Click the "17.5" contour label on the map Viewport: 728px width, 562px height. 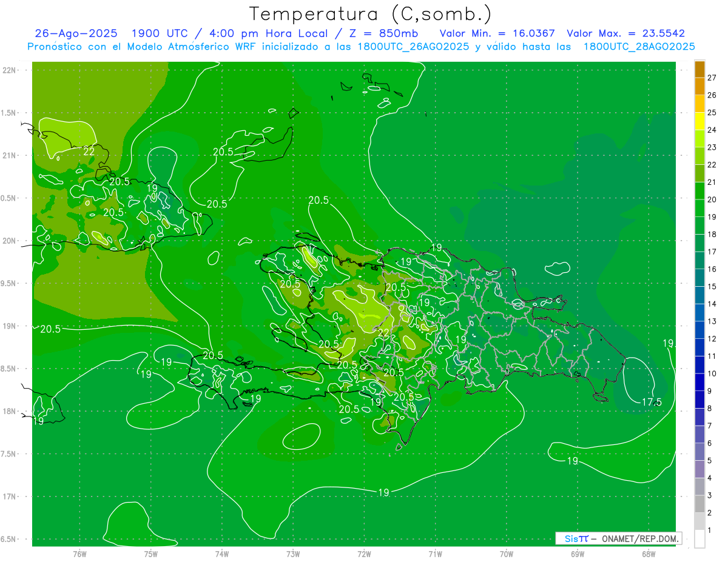pyautogui.click(x=652, y=402)
